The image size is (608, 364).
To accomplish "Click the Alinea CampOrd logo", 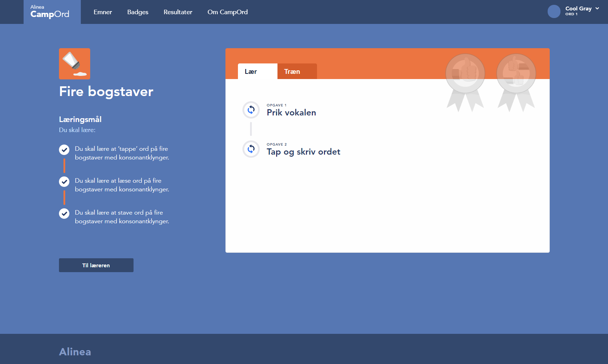I will click(x=50, y=12).
